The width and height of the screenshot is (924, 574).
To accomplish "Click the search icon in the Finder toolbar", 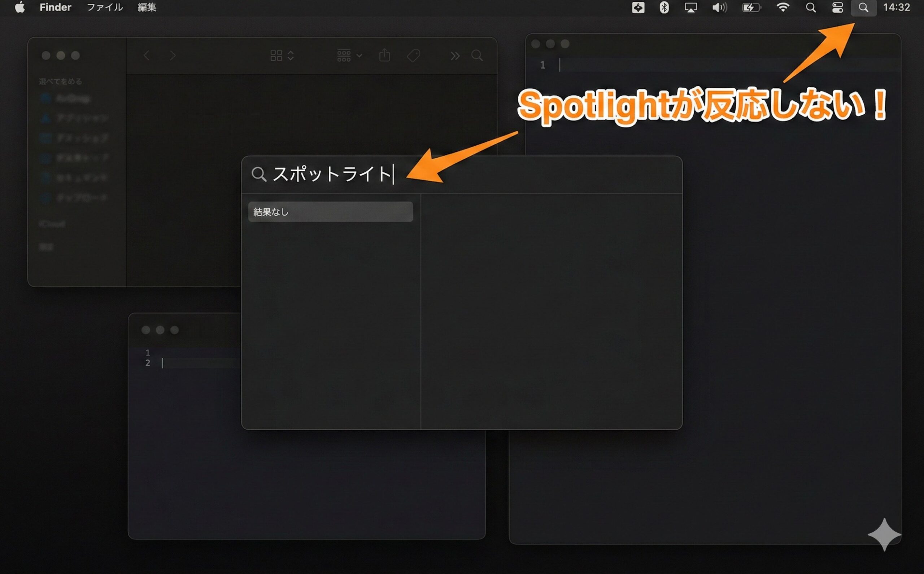I will 477,56.
